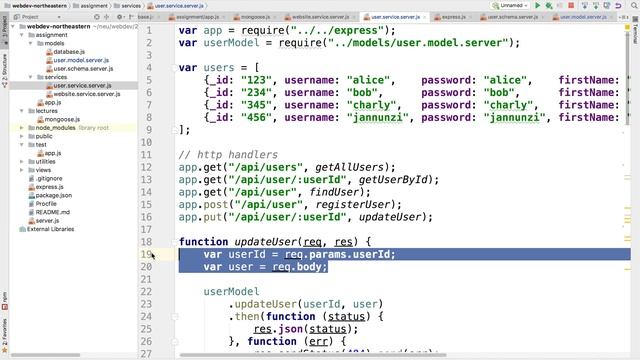Collapse the lectures folder
The image size is (640, 360).
22,111
